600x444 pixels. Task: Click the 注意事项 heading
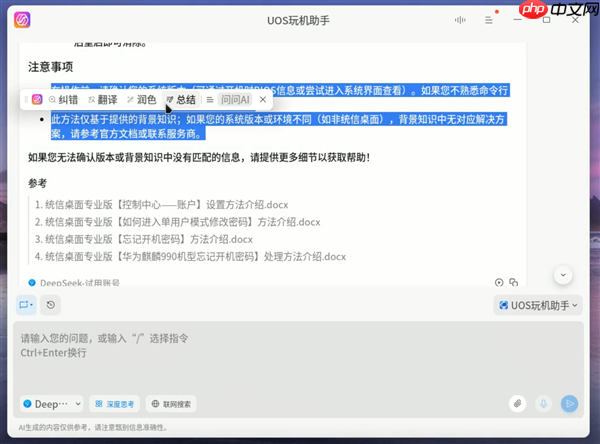pos(51,67)
